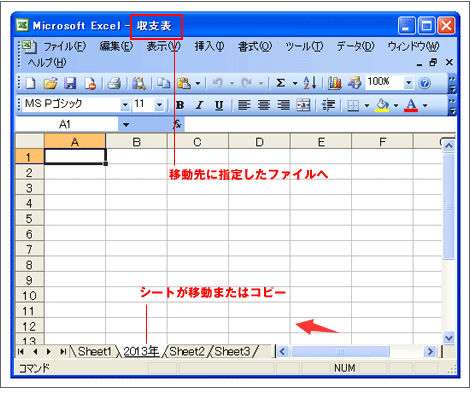476x393 pixels.
Task: Click the vertical scrollbar down arrow
Action: (x=449, y=338)
